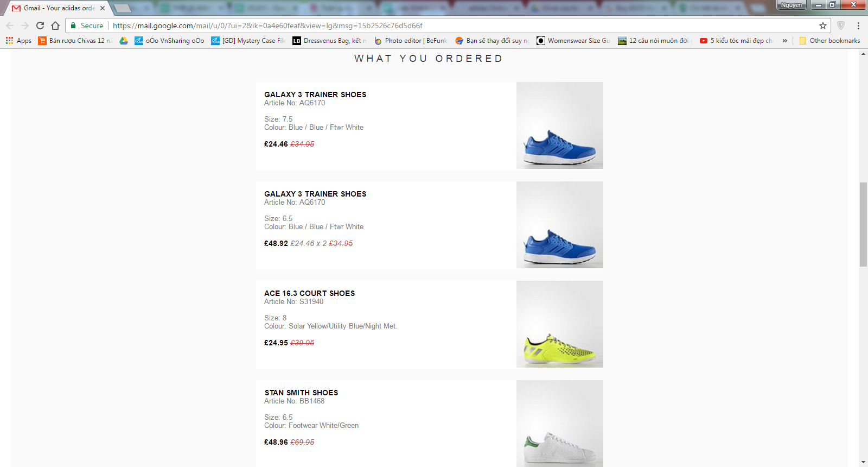Click the vertical page scrollbar thumb

[863, 224]
